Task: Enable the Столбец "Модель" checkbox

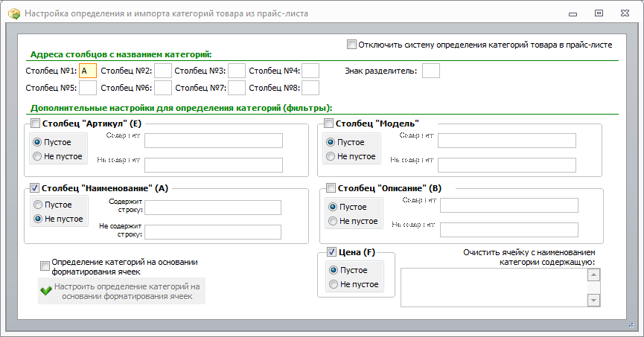Action: click(x=328, y=123)
